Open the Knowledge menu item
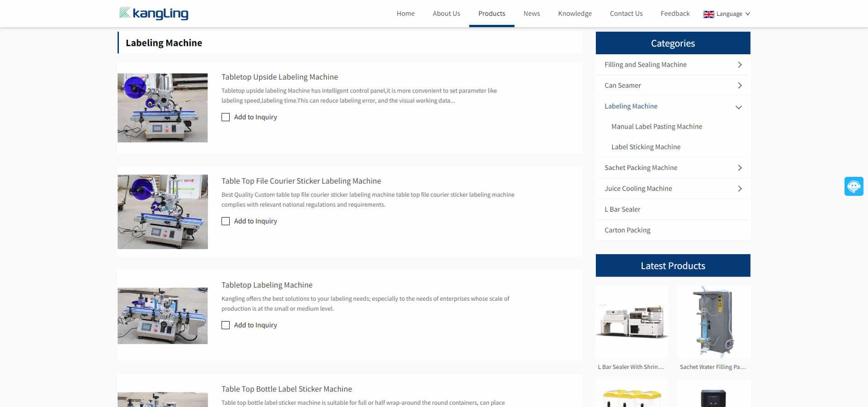The height and width of the screenshot is (407, 868). coord(575,14)
